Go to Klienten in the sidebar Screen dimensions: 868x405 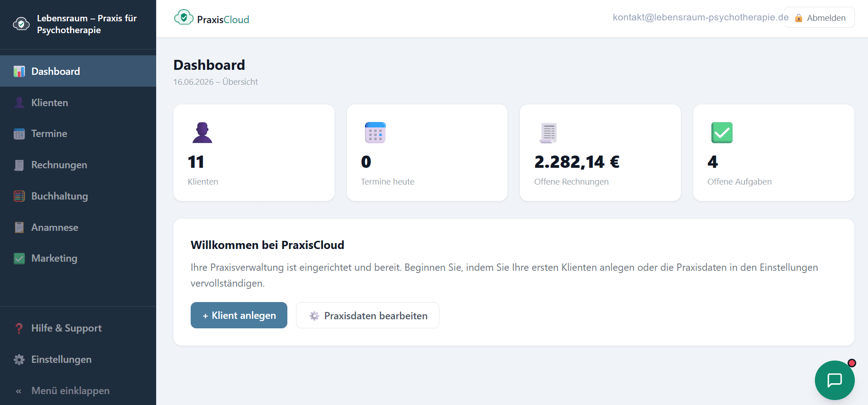(x=78, y=102)
